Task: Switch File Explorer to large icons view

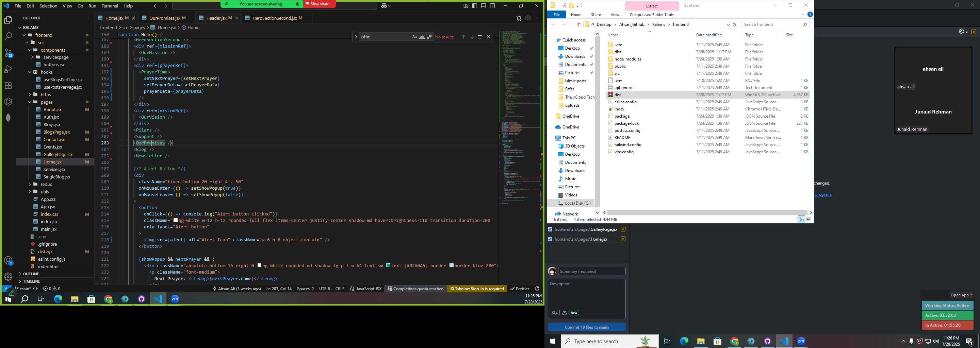Action: click(809, 220)
